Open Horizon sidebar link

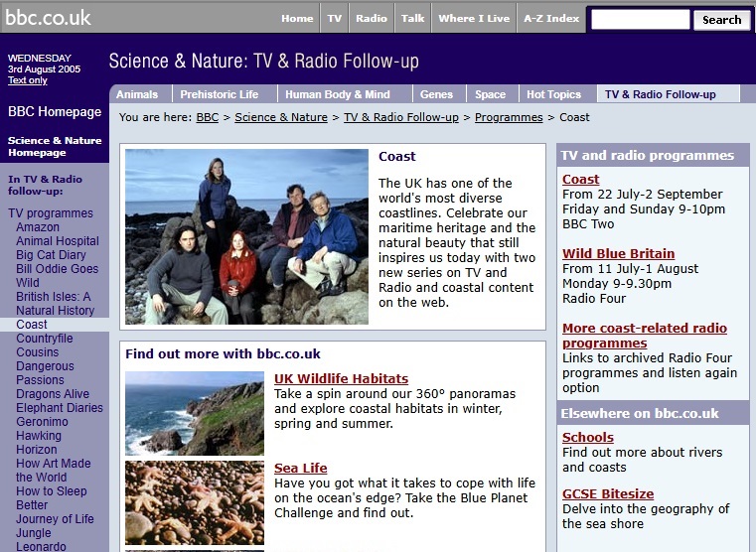click(36, 450)
